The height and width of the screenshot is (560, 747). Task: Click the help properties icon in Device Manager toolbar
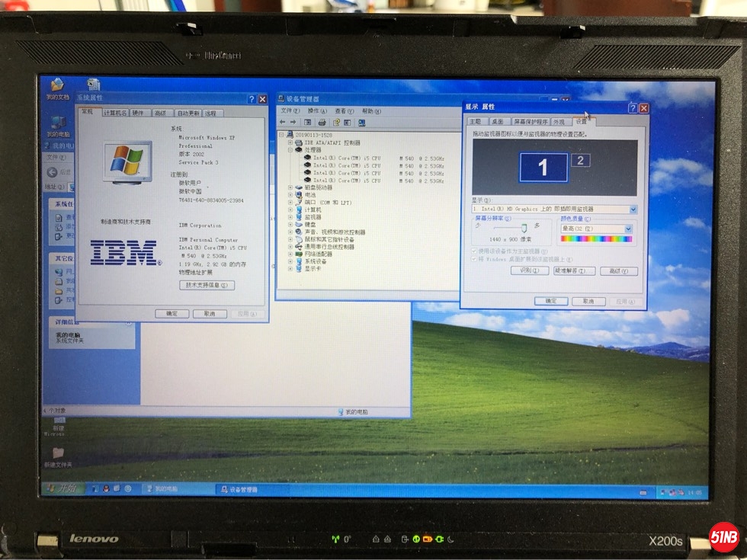[x=335, y=122]
